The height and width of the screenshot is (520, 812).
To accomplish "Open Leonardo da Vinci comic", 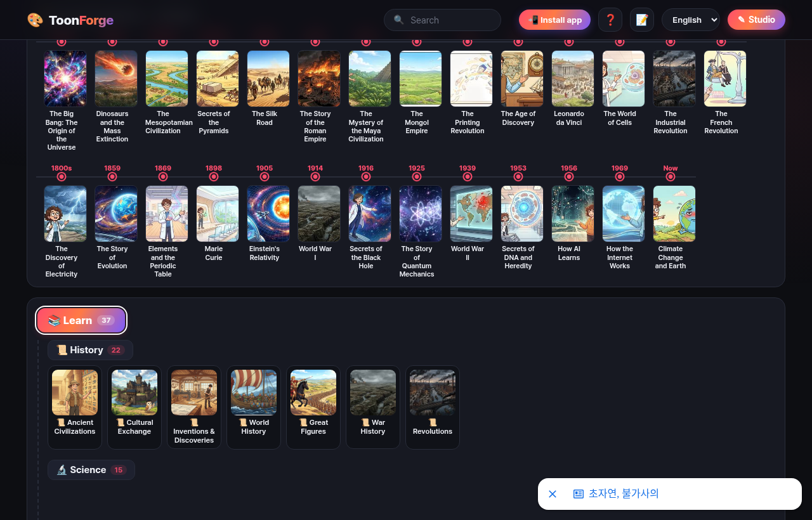I will coord(573,79).
